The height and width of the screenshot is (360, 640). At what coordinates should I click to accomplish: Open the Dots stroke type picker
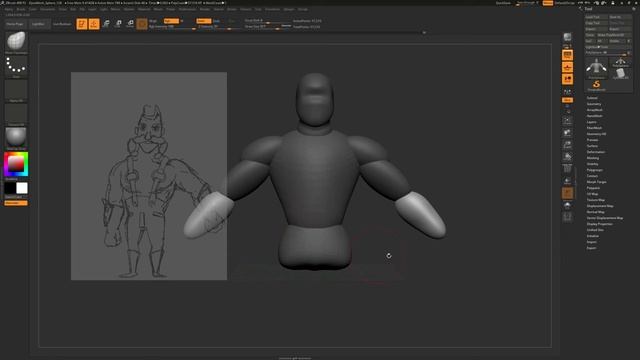point(16,67)
